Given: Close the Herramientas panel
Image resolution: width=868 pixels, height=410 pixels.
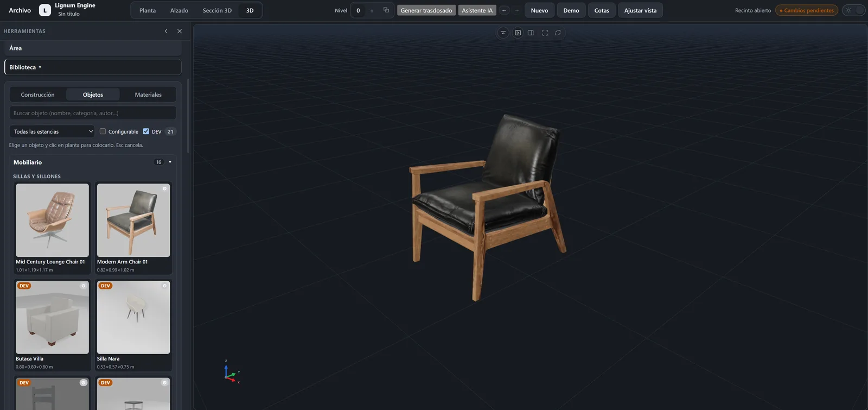Looking at the screenshot, I should coord(180,31).
